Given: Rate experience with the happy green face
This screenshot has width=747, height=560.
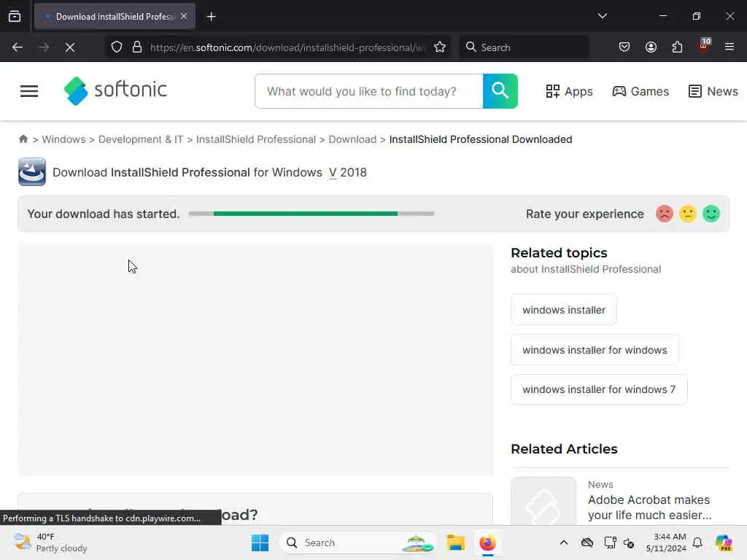Looking at the screenshot, I should (x=711, y=214).
